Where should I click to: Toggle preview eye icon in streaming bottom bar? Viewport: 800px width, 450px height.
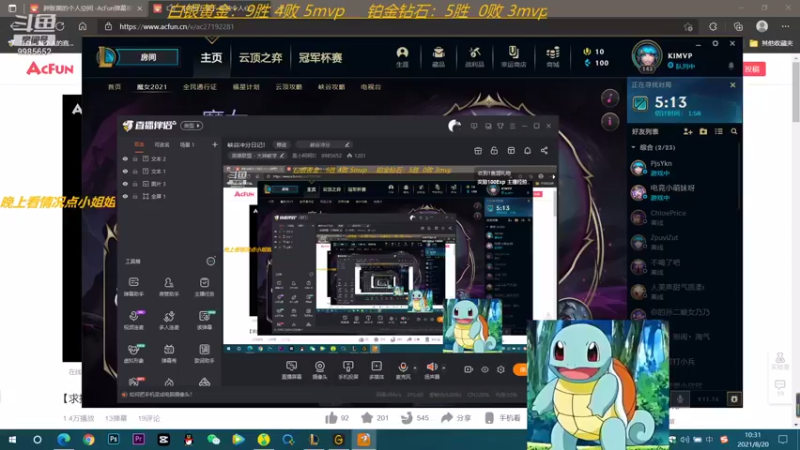click(x=485, y=369)
